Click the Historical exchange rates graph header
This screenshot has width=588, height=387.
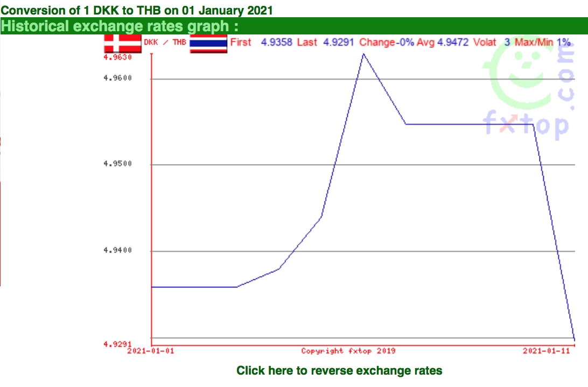(x=120, y=26)
